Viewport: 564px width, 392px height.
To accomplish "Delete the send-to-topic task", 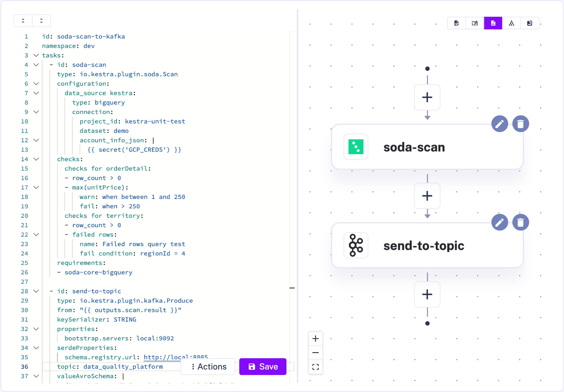I will 521,222.
